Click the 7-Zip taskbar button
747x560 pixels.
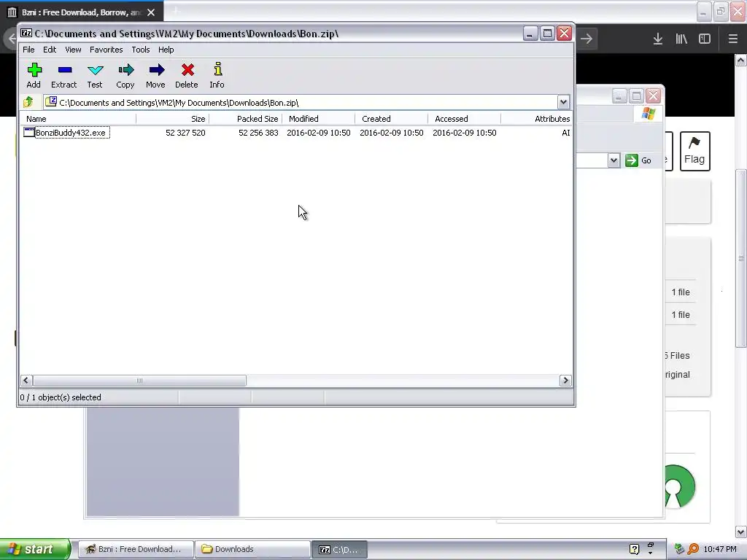tap(339, 549)
